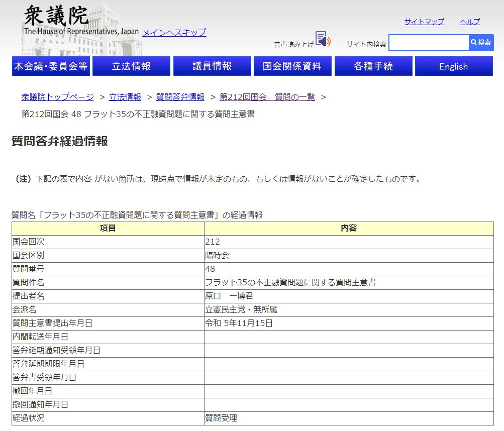This screenshot has width=504, height=431.
Task: Select the 撤回年月日 row label
Action: point(108,391)
